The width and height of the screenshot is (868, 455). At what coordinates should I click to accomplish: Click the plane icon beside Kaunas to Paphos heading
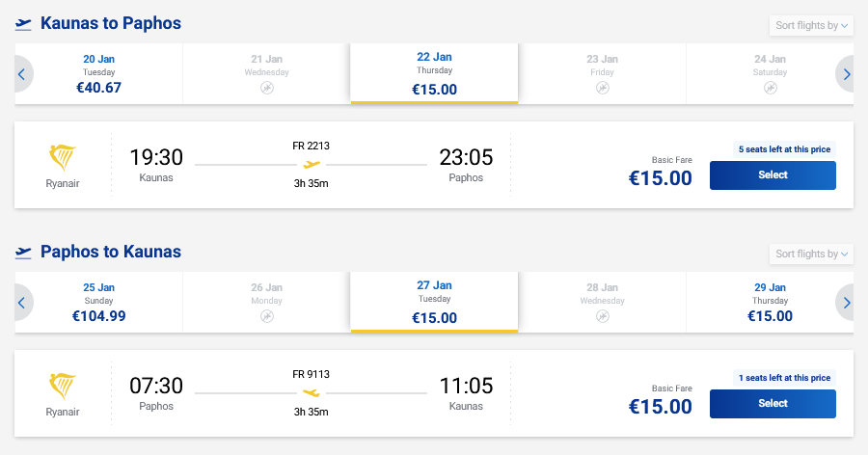24,24
